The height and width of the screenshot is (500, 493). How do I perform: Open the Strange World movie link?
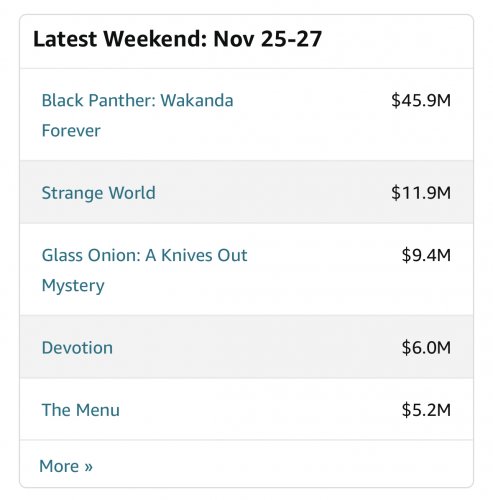tap(99, 193)
